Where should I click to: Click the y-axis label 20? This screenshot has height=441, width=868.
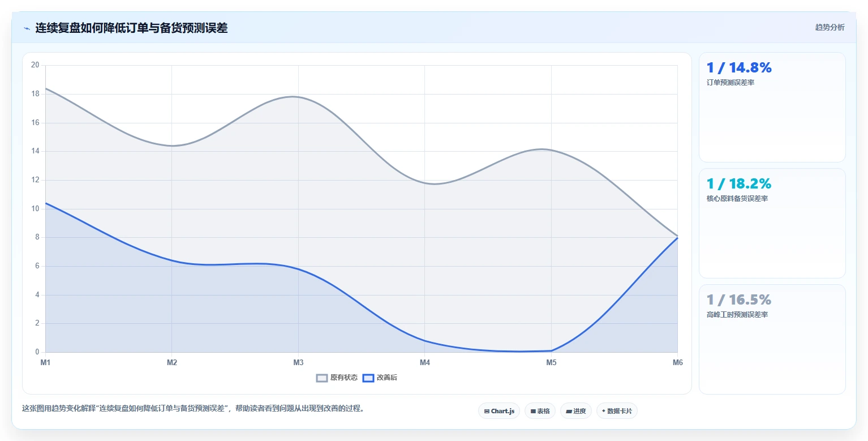35,65
